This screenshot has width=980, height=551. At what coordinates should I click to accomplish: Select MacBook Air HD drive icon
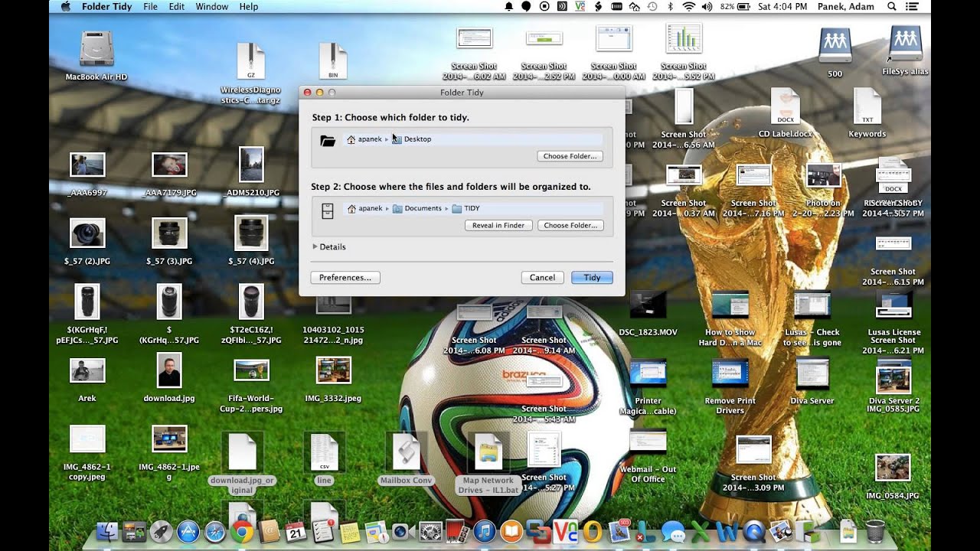[96, 50]
